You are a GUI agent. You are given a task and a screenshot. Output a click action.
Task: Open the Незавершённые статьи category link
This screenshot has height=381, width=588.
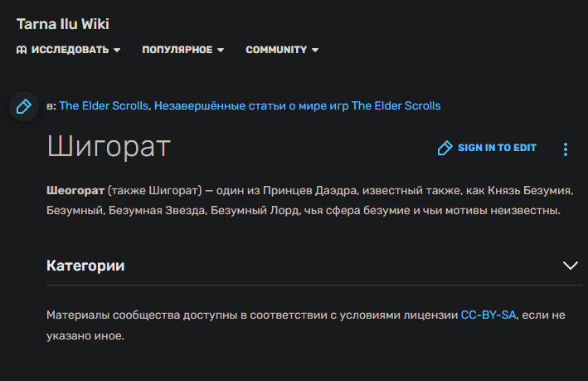[x=297, y=105]
